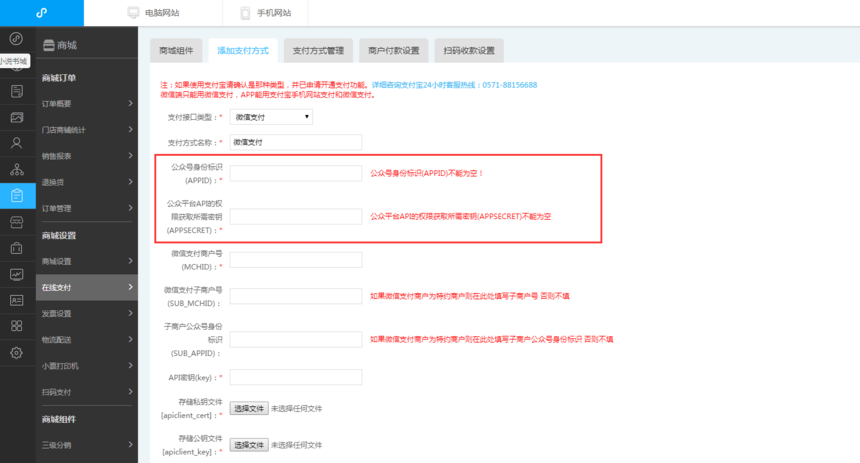Expand the 物流配送 sidebar entry
This screenshot has width=860, height=463.
click(x=87, y=340)
